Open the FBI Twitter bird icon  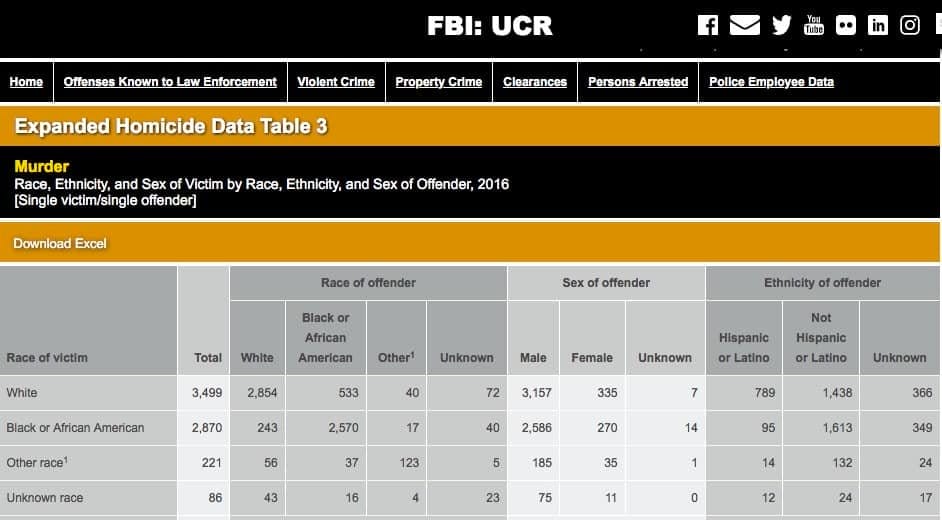[781, 26]
